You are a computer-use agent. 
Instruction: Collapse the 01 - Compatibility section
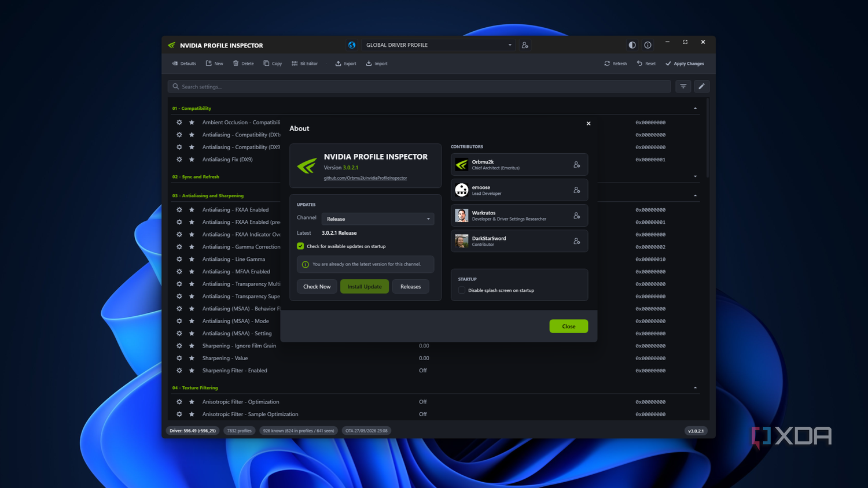point(695,108)
